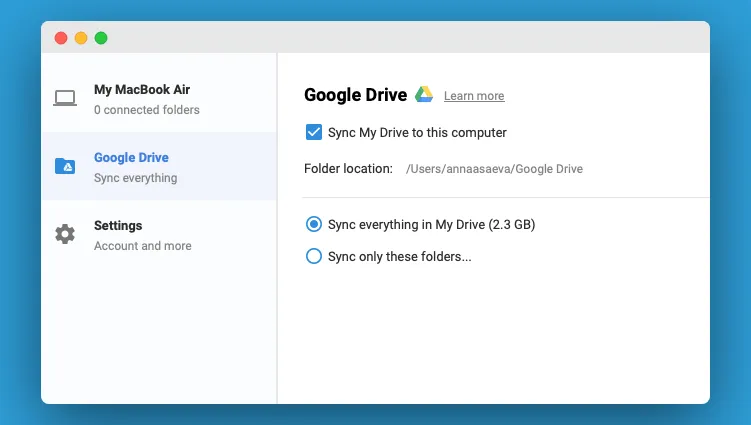
Task: Click the folder path /Users/annaasaeva/Google Drive
Action: (494, 169)
